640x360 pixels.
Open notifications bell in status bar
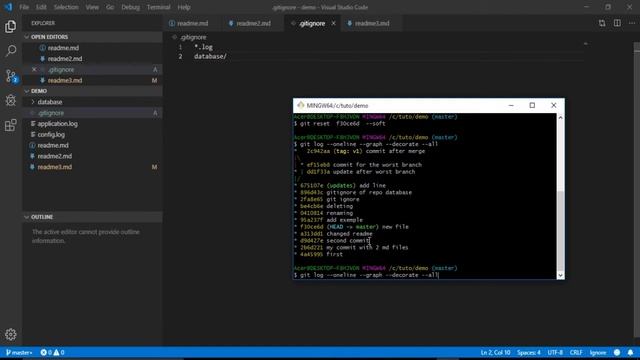630,353
